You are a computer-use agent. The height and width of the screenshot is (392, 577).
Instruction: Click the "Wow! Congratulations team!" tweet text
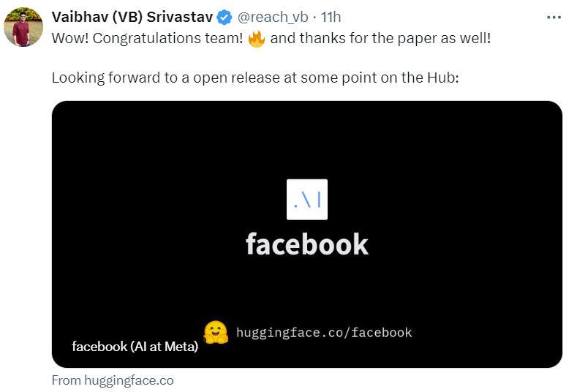point(146,38)
